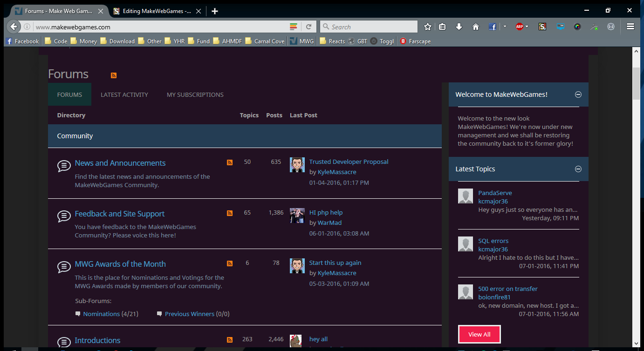Click the Firefox home icon
This screenshot has height=351, width=644.
[475, 27]
